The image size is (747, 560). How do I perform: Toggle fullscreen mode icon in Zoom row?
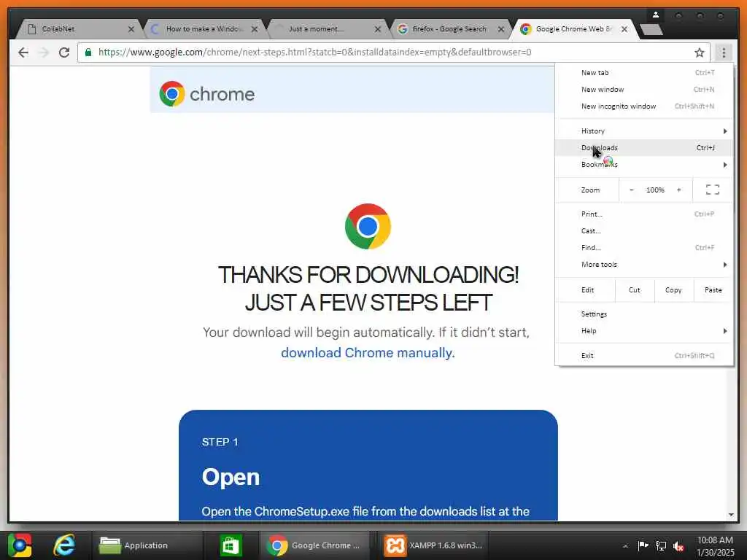[x=712, y=190]
